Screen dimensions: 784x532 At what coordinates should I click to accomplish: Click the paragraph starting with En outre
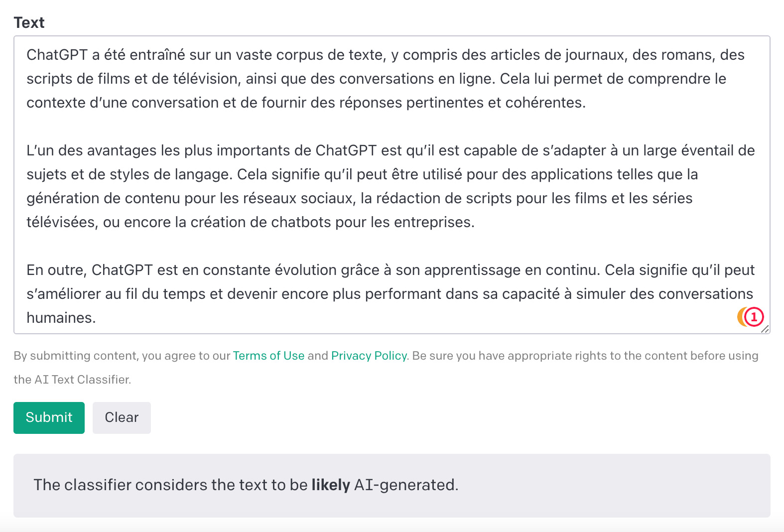(x=391, y=294)
